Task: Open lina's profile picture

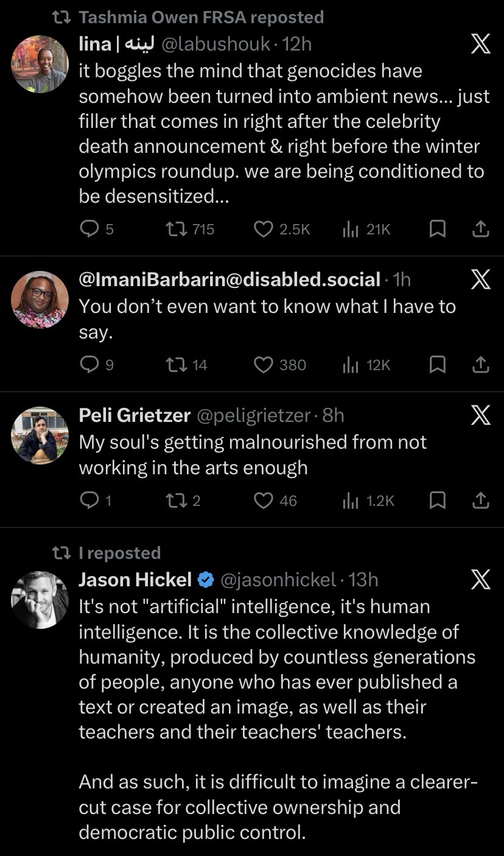Action: click(x=40, y=64)
